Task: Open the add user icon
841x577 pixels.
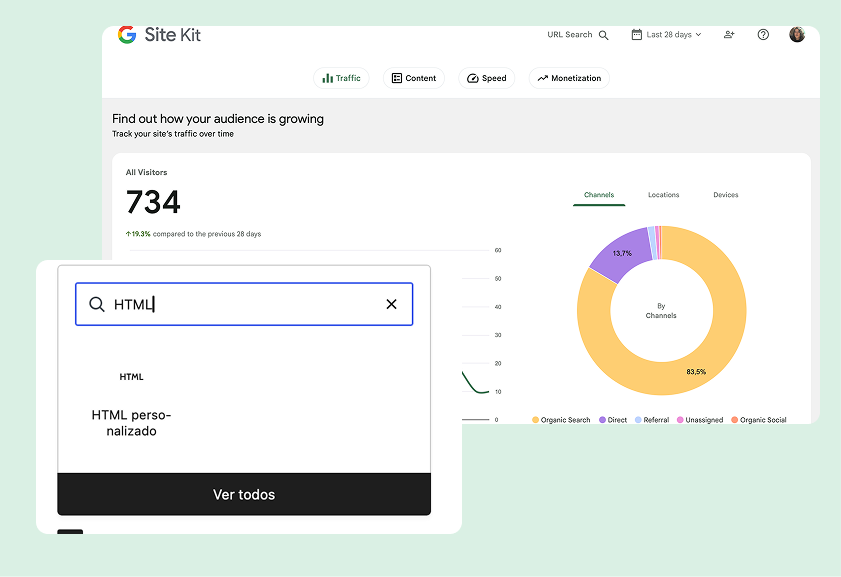Action: click(729, 34)
